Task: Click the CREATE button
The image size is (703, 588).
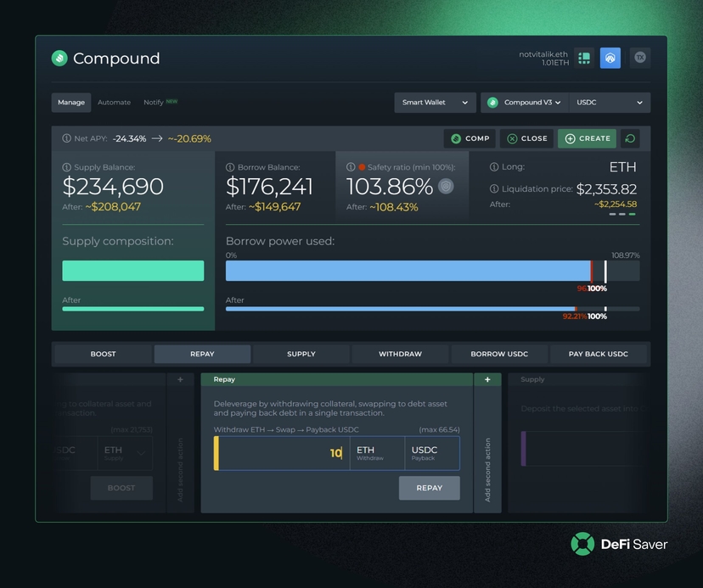Action: tap(587, 138)
